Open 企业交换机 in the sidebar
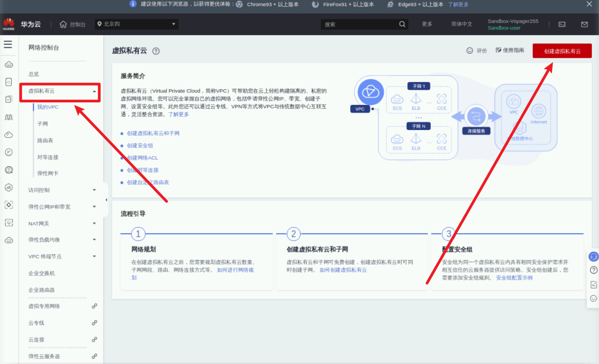The height and width of the screenshot is (364, 599). tap(42, 273)
